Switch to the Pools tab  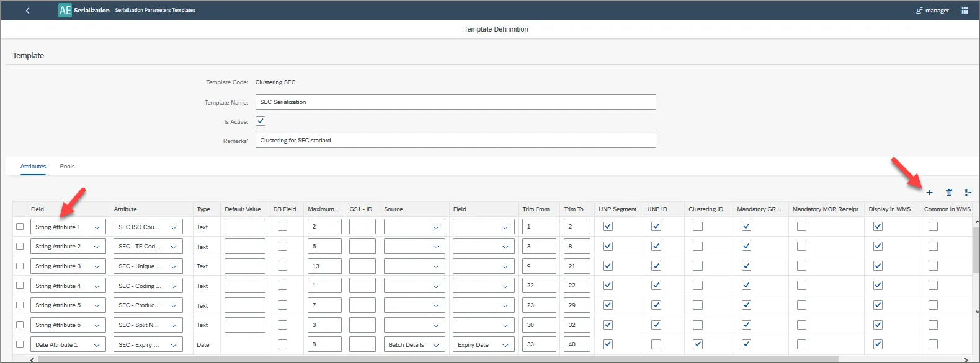pyautogui.click(x=67, y=167)
